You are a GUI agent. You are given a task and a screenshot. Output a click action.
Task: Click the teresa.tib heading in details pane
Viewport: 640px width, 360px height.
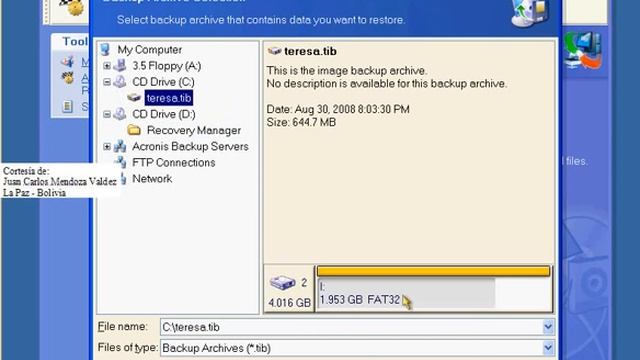tap(310, 51)
